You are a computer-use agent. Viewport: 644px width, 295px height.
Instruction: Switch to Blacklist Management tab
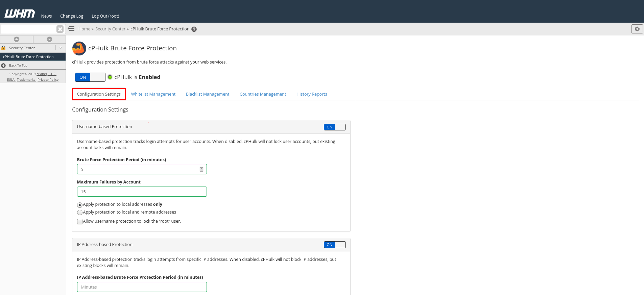point(208,94)
